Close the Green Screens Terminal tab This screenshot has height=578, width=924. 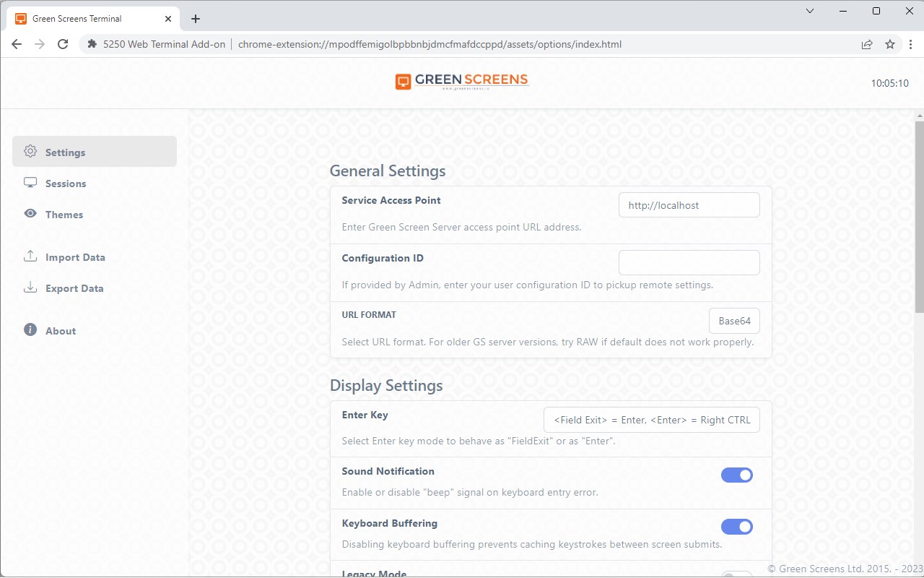(167, 19)
